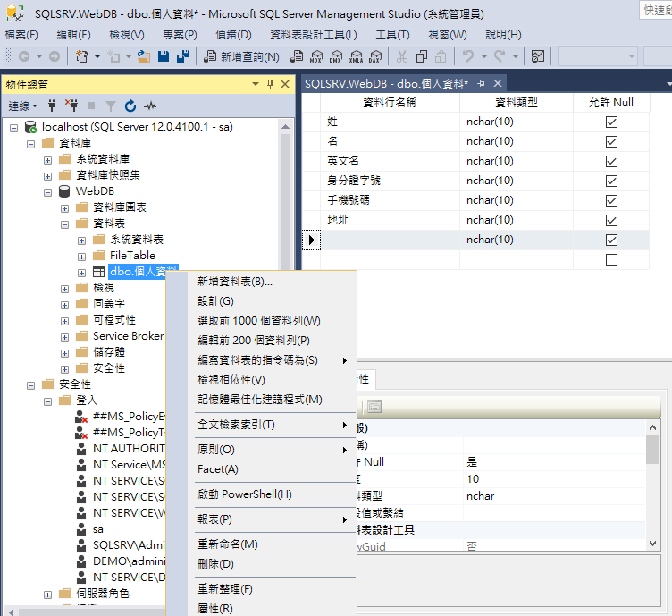Click the Filter funnel icon in Object Explorer
Screen dimensions: 672x616
pos(111,105)
